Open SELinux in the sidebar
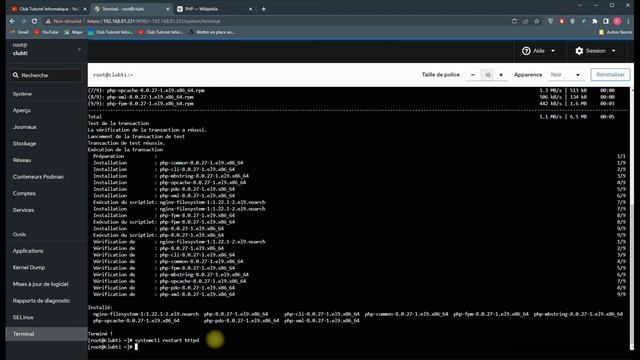 coord(23,318)
